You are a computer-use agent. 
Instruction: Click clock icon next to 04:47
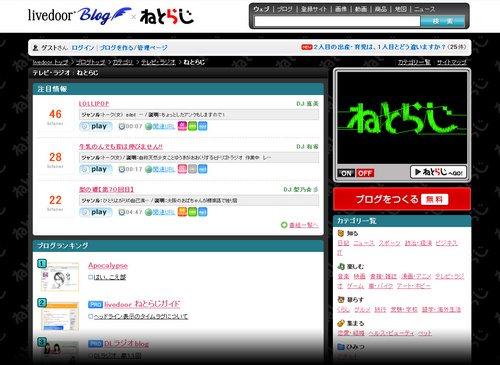pos(122,213)
